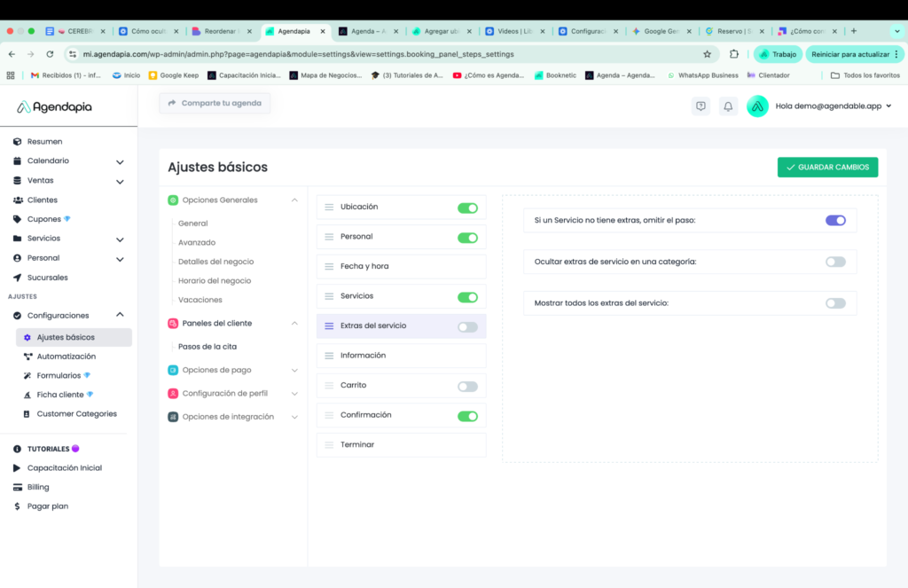Image resolution: width=908 pixels, height=588 pixels.
Task: Enable the Carrito step toggle
Action: pos(467,387)
